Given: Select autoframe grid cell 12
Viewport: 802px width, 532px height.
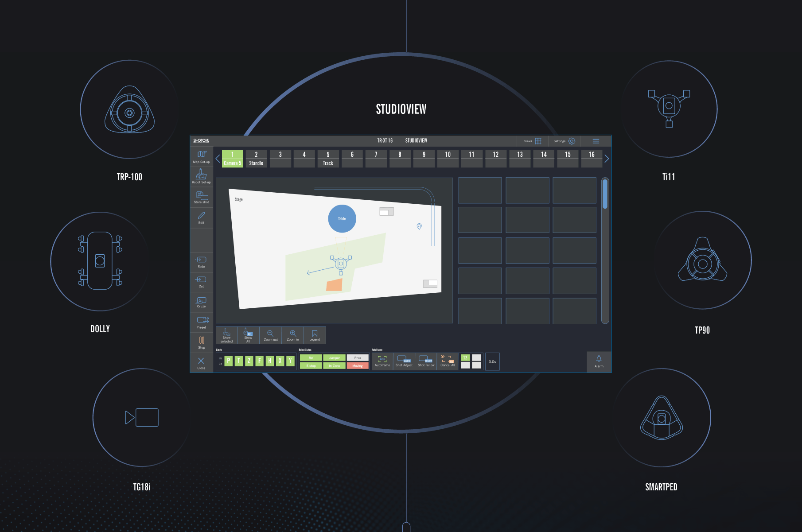Looking at the screenshot, I should click(x=465, y=357).
